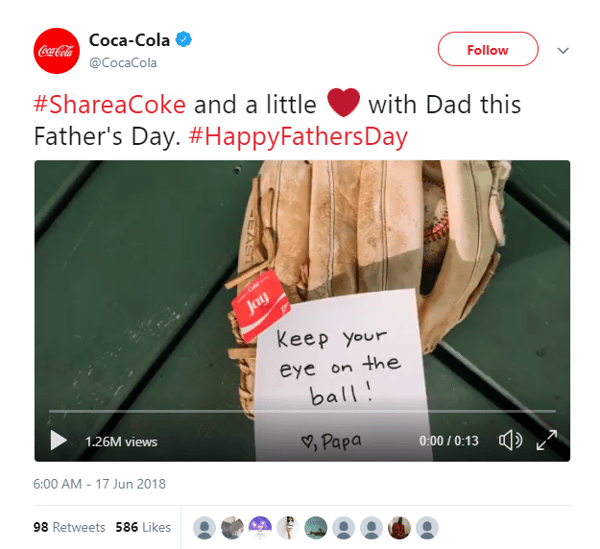Play the Father's Day video
This screenshot has height=549, width=600.
point(59,440)
